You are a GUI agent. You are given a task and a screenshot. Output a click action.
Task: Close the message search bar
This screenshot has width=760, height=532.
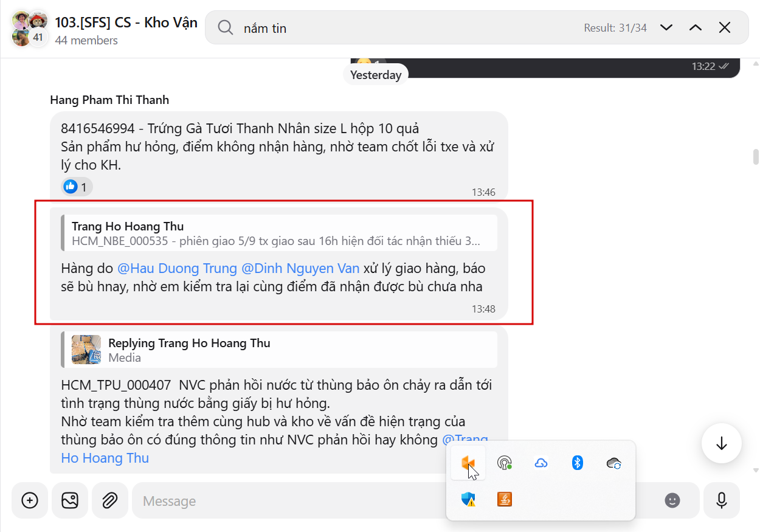[725, 27]
